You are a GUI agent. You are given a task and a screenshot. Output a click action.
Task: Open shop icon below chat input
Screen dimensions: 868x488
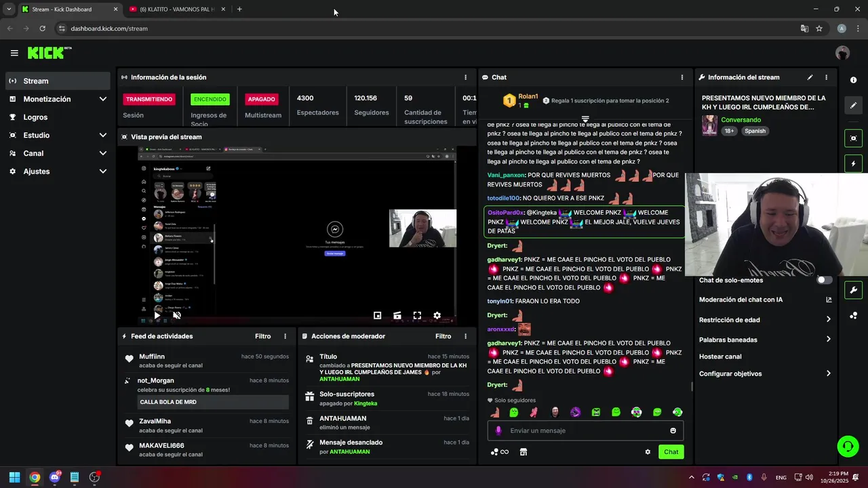(524, 452)
